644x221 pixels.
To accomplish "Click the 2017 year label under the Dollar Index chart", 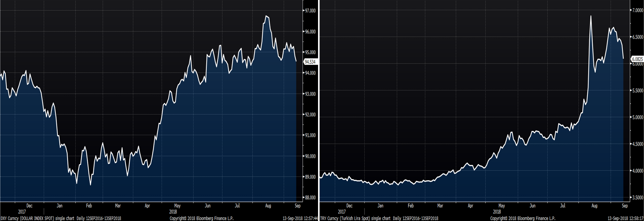I will (22, 212).
